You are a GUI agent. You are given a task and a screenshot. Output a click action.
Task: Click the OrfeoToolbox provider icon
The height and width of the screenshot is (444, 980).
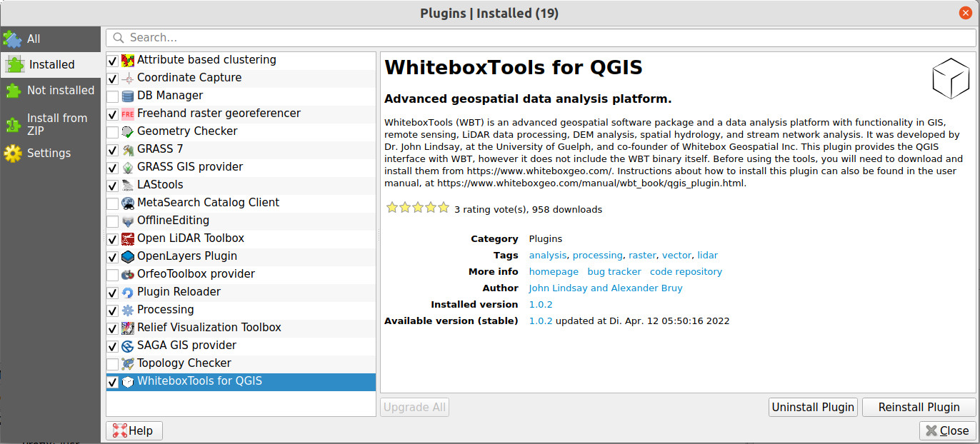[x=128, y=275]
